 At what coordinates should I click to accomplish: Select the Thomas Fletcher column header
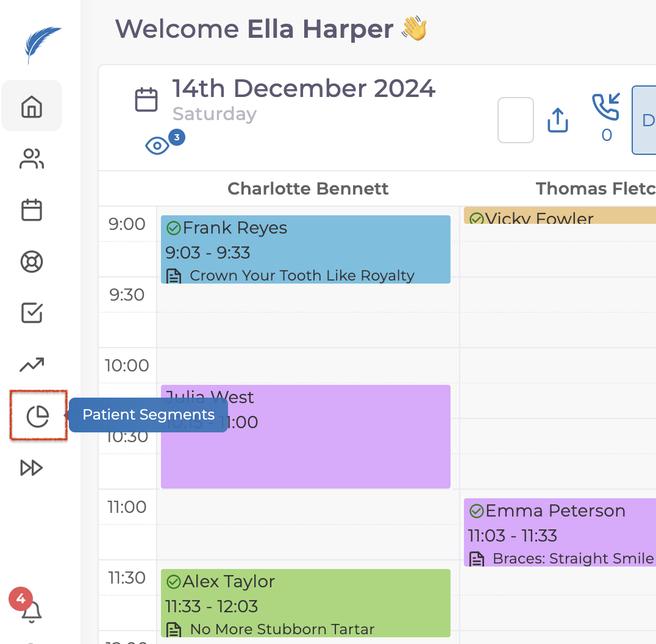[594, 188]
